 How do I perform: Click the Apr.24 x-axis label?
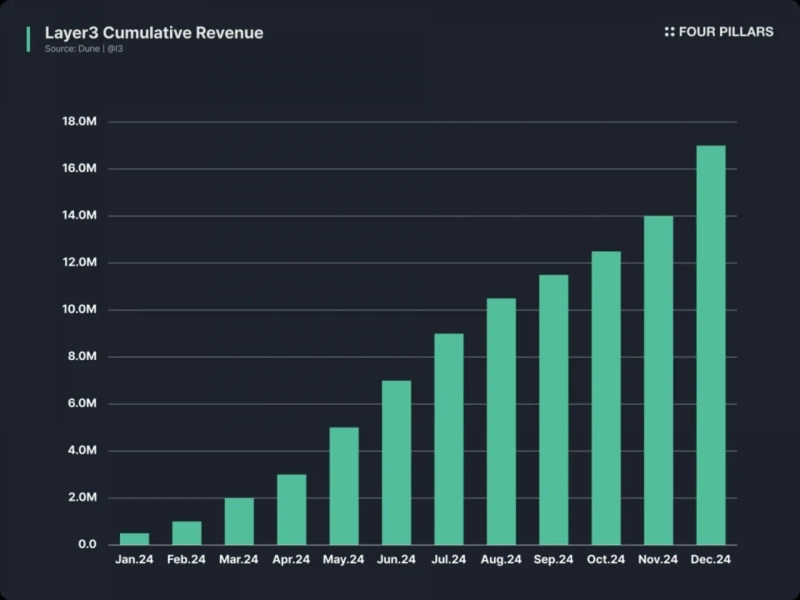291,560
